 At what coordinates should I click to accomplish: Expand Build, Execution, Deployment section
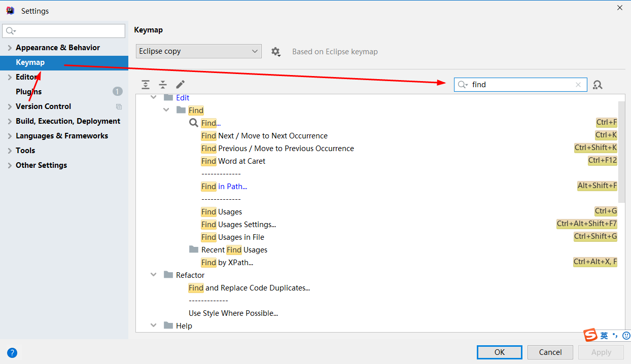coord(10,121)
